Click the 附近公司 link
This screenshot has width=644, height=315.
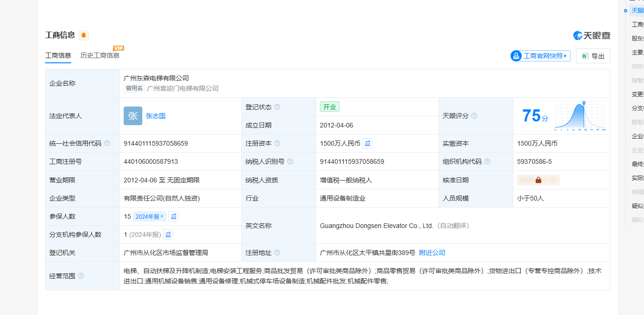click(432, 253)
